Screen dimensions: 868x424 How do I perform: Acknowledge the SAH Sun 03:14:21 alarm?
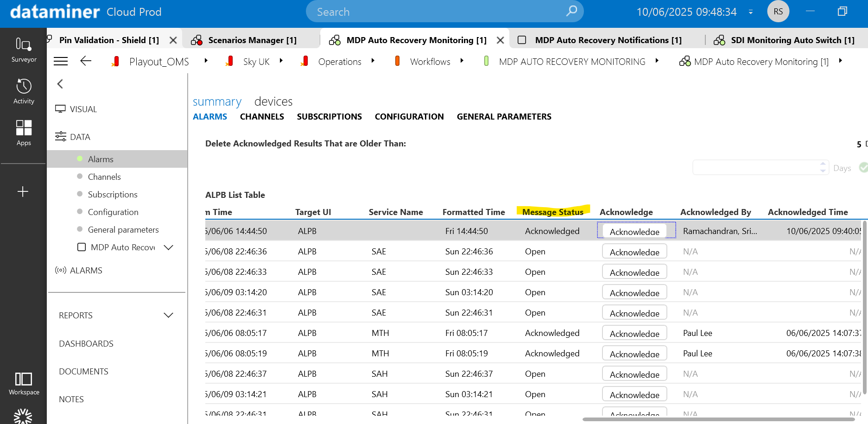634,394
